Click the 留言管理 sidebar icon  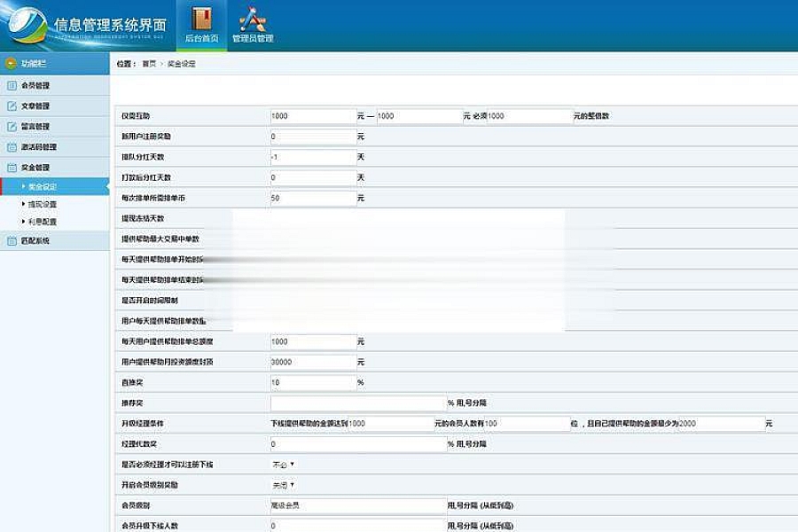click(12, 127)
